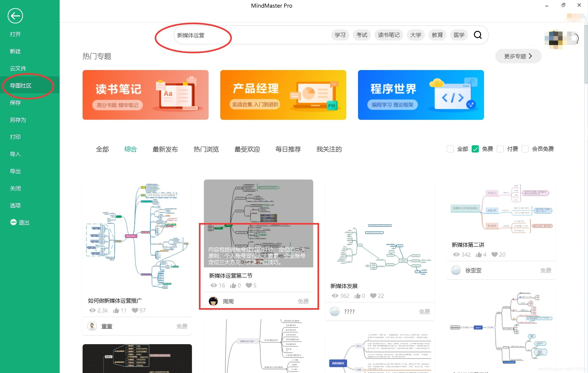Click thumbs-up icon on 新媒体运营第二节 card
The width and height of the screenshot is (588, 373).
pyautogui.click(x=233, y=286)
